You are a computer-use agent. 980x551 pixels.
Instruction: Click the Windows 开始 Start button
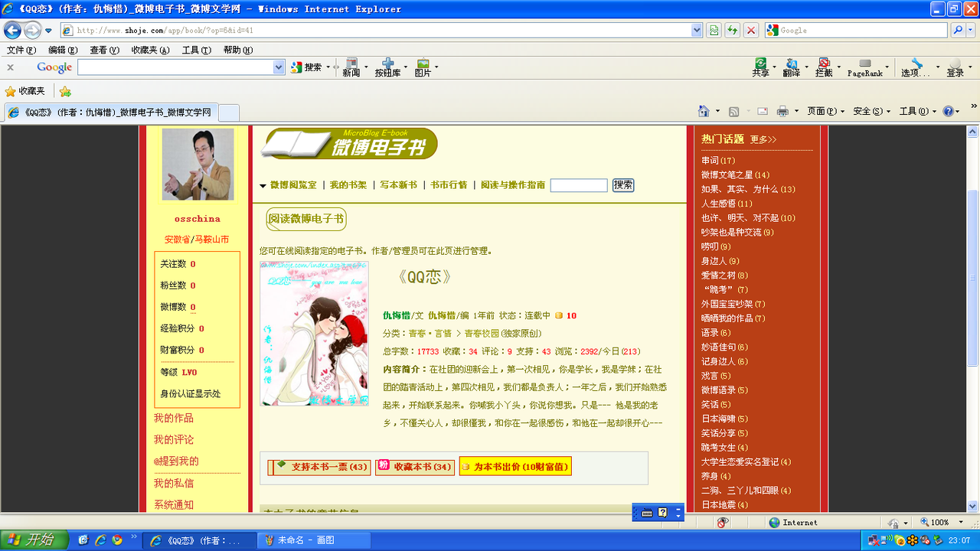coord(34,540)
